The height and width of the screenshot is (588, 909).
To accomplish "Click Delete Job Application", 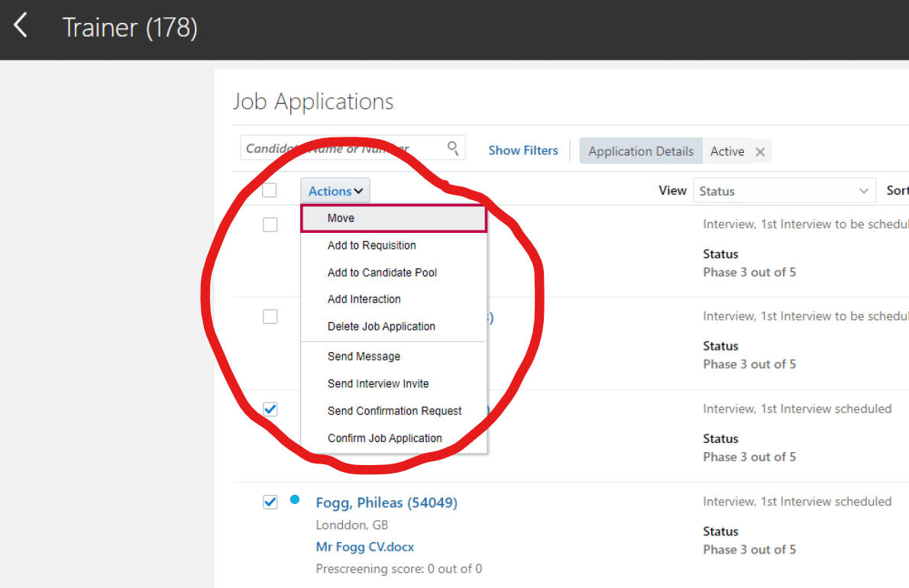I will click(381, 326).
